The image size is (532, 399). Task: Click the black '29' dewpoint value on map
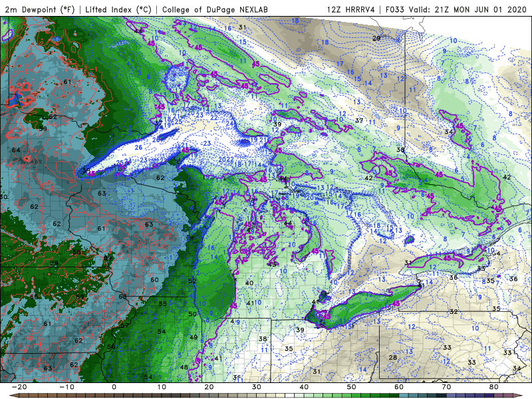pos(376,38)
